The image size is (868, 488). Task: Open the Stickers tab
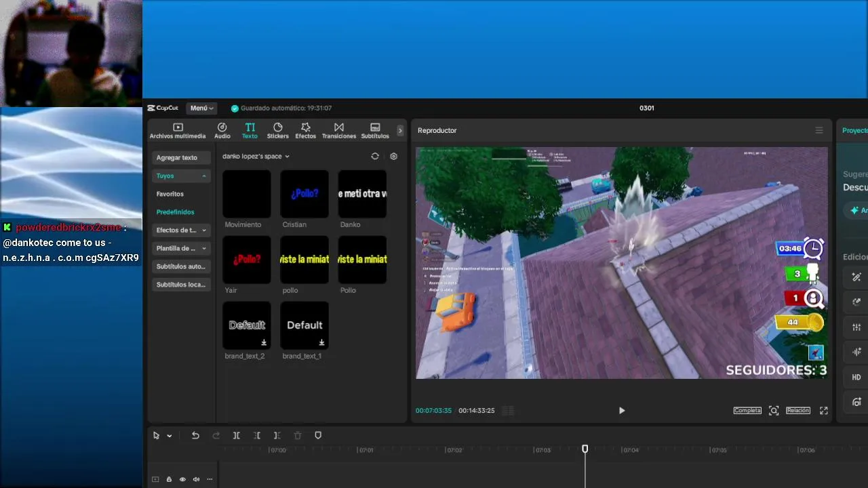coord(278,131)
